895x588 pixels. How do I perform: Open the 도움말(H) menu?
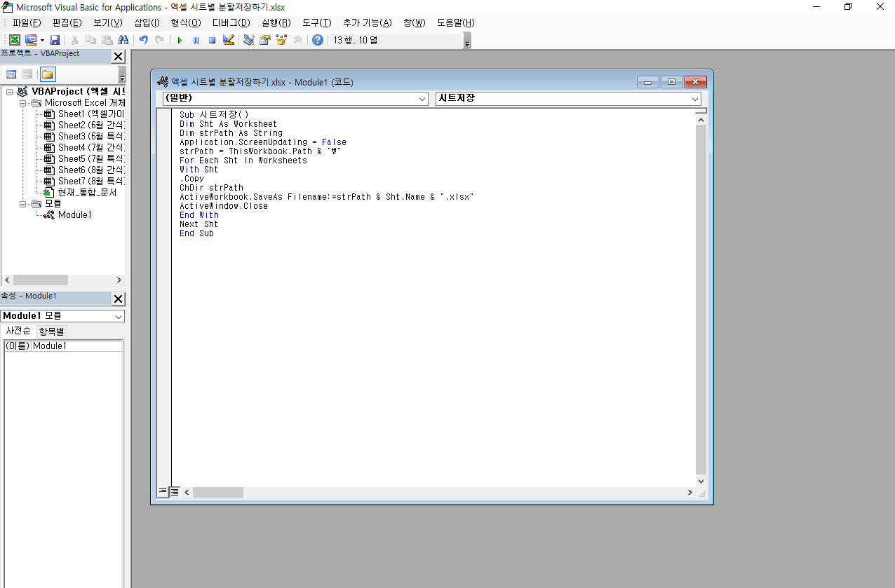tap(456, 22)
